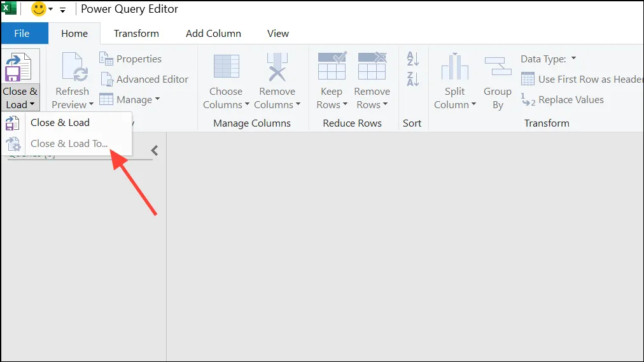Click the Close & Load ribbon icon
The image size is (644, 362).
pos(18,67)
